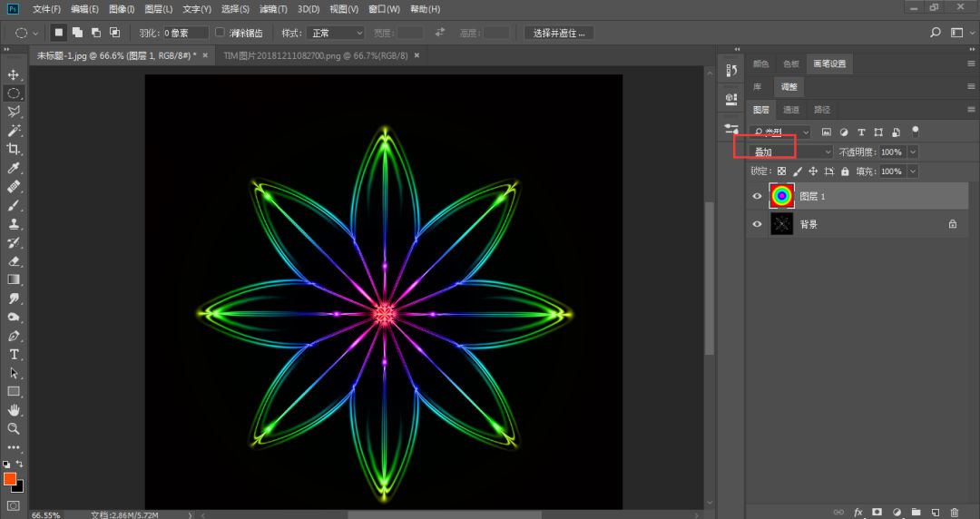Image resolution: width=980 pixels, height=519 pixels.
Task: Open the layer filter type dropdown
Action: click(780, 132)
